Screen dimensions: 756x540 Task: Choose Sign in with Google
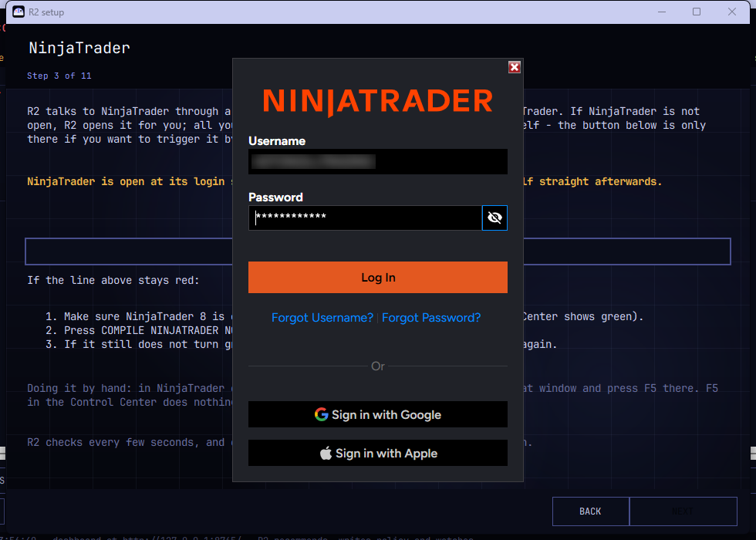click(x=377, y=414)
